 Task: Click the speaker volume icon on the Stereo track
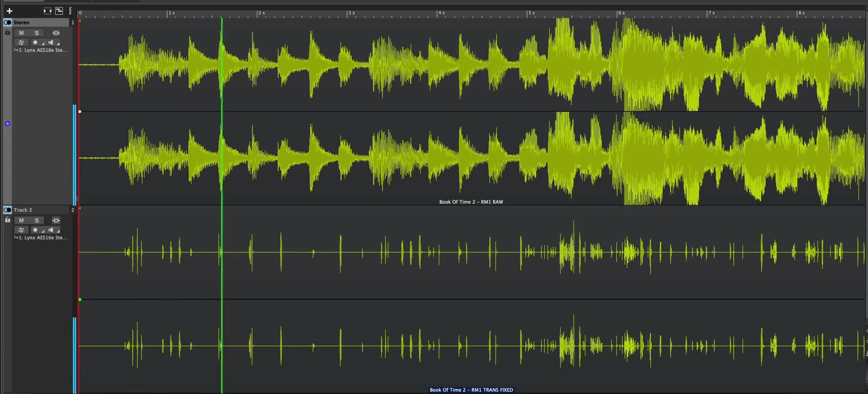[51, 42]
